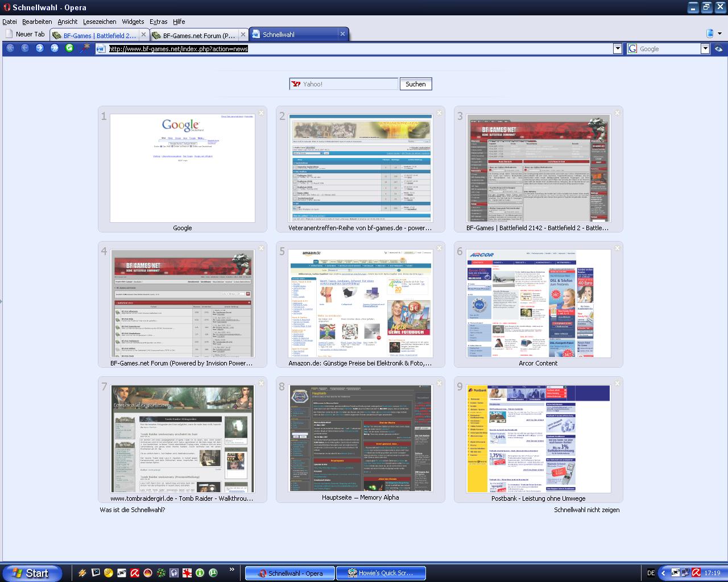The height and width of the screenshot is (582, 728).
Task: Click the Yahoo icon in Speed Dial search
Action: coord(296,84)
